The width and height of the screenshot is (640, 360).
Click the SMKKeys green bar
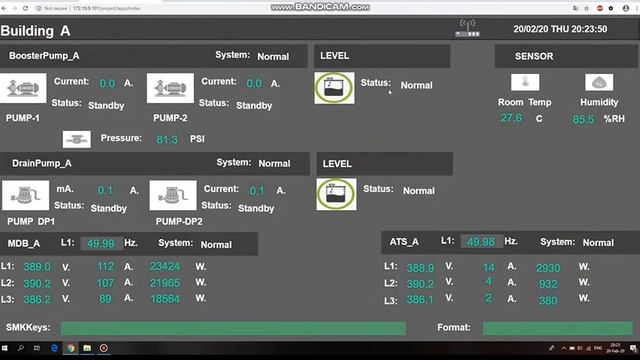click(x=233, y=328)
